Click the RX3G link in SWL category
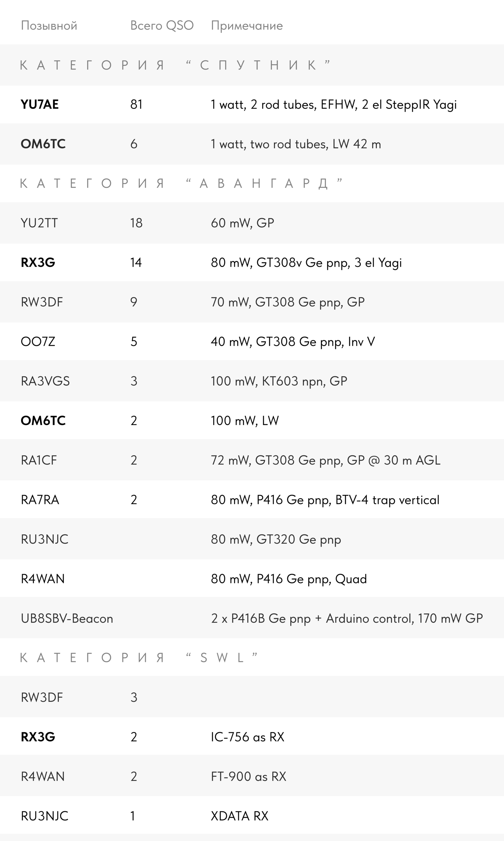The height and width of the screenshot is (841, 504). point(38,737)
